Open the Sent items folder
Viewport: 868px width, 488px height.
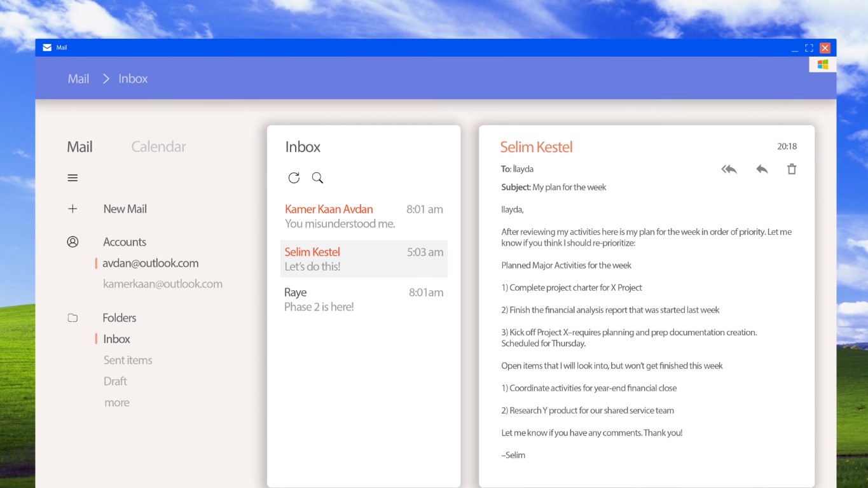(x=128, y=360)
